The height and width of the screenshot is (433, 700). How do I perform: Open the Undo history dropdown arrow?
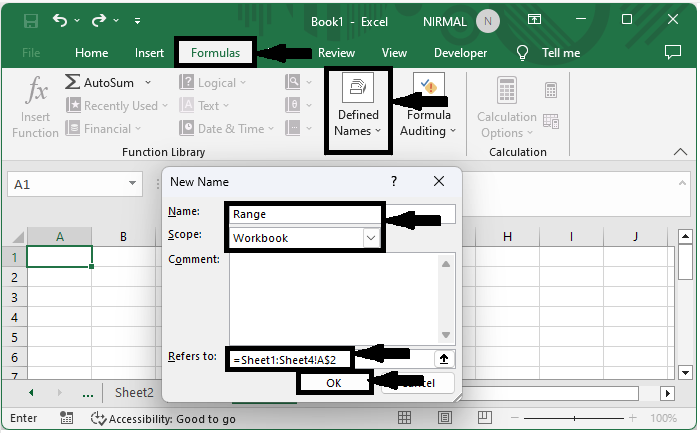[x=77, y=21]
